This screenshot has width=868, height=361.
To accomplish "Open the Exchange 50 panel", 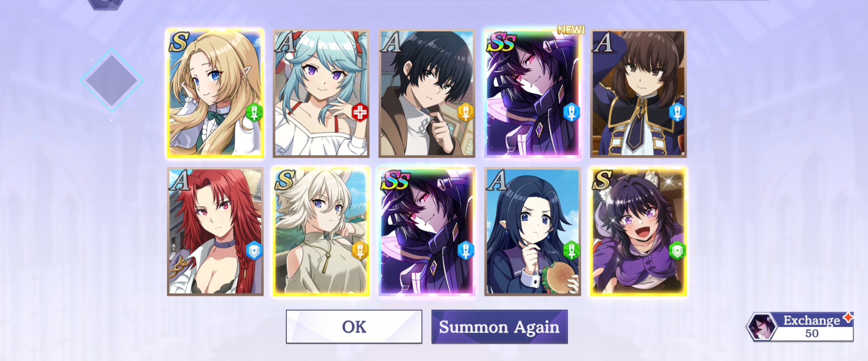I will point(800,327).
